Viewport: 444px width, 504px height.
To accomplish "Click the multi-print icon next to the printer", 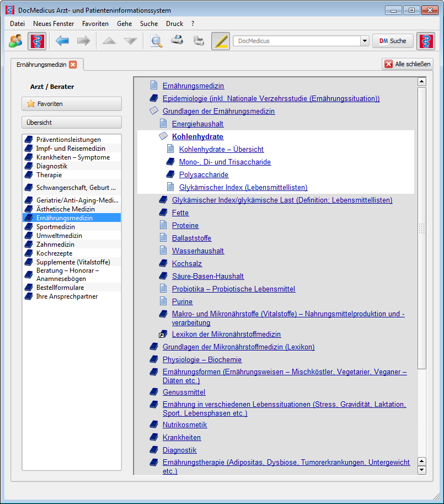I will [x=199, y=41].
